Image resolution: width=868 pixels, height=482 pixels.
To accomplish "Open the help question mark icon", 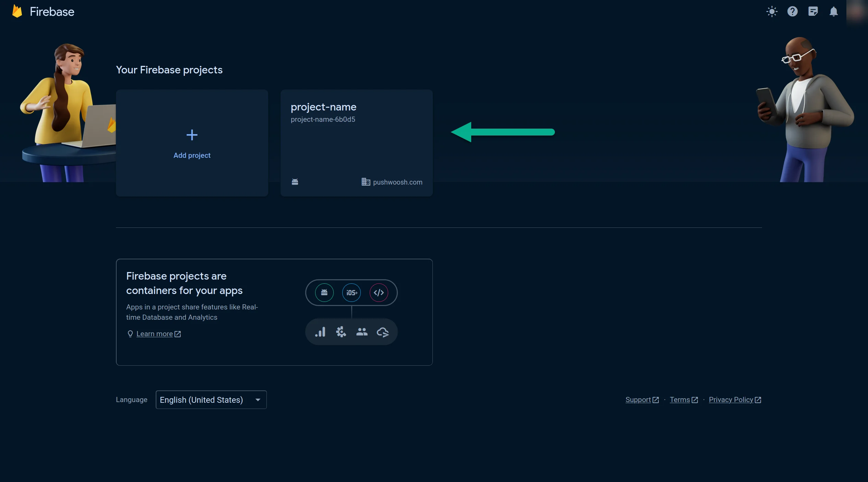I will coord(792,11).
